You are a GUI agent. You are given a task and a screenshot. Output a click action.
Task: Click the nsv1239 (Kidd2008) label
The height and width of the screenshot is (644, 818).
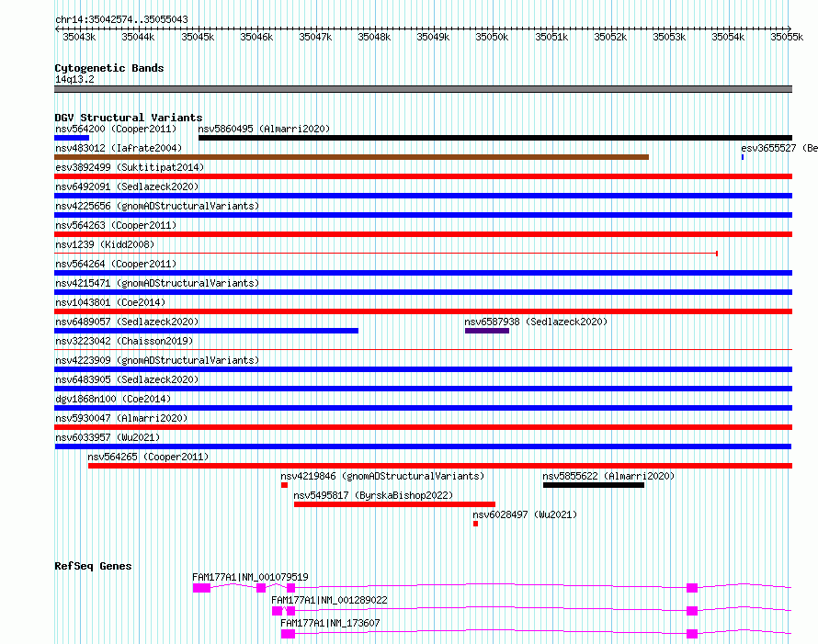(x=105, y=244)
